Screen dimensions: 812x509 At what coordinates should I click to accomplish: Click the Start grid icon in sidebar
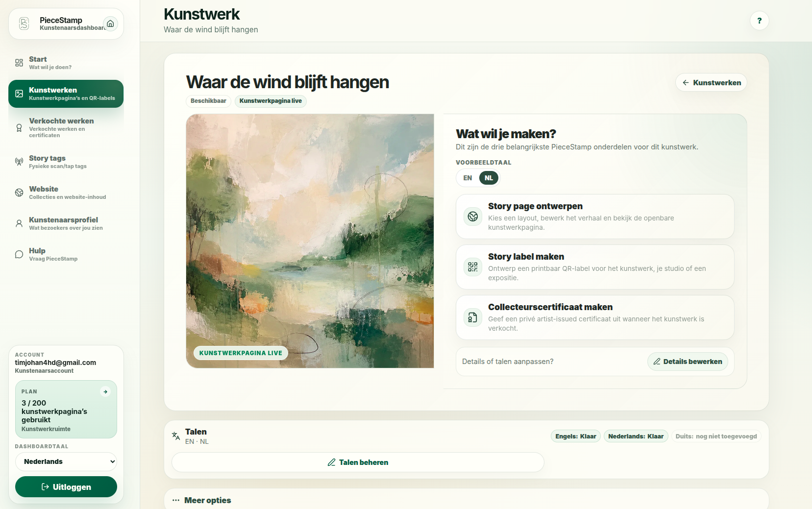tap(19, 63)
